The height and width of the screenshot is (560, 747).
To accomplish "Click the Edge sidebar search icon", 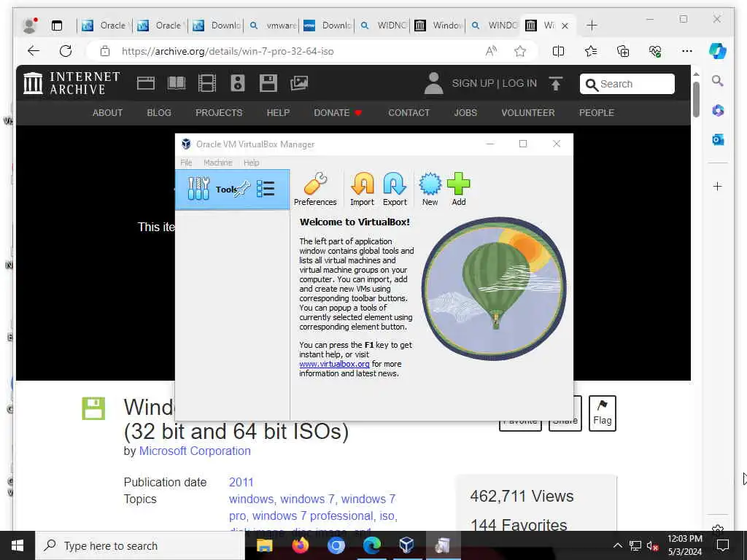I will point(718,81).
